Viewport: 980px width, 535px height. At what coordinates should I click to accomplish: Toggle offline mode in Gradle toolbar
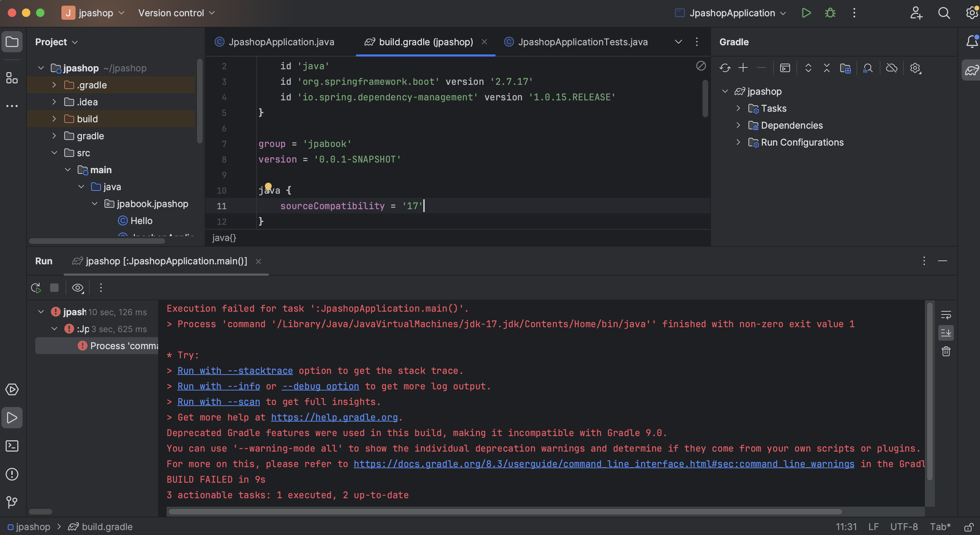[891, 68]
